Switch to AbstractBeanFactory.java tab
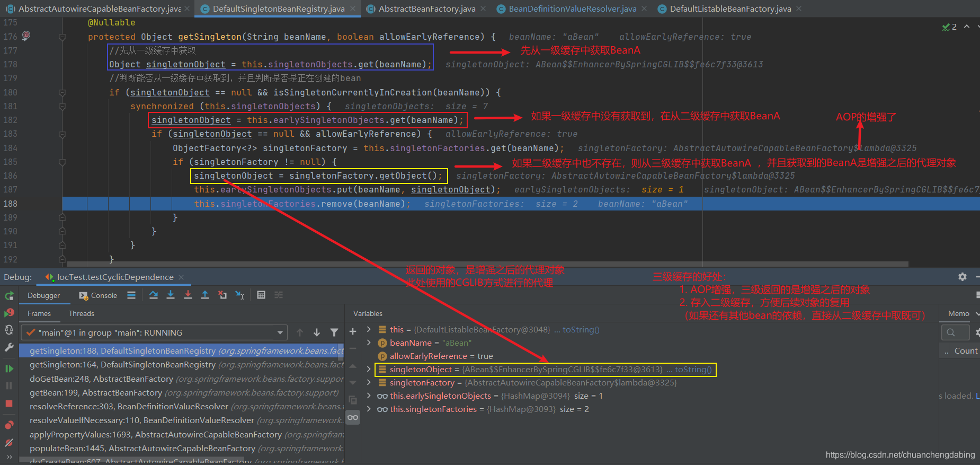The width and height of the screenshot is (980, 465). pos(426,8)
